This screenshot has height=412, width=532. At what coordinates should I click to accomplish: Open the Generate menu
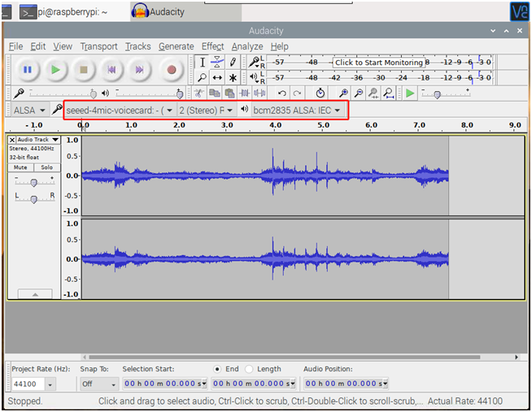(176, 46)
